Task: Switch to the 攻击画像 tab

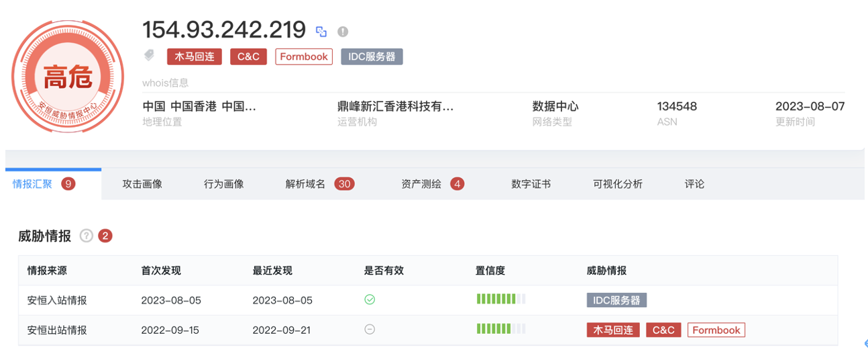Action: pyautogui.click(x=142, y=184)
